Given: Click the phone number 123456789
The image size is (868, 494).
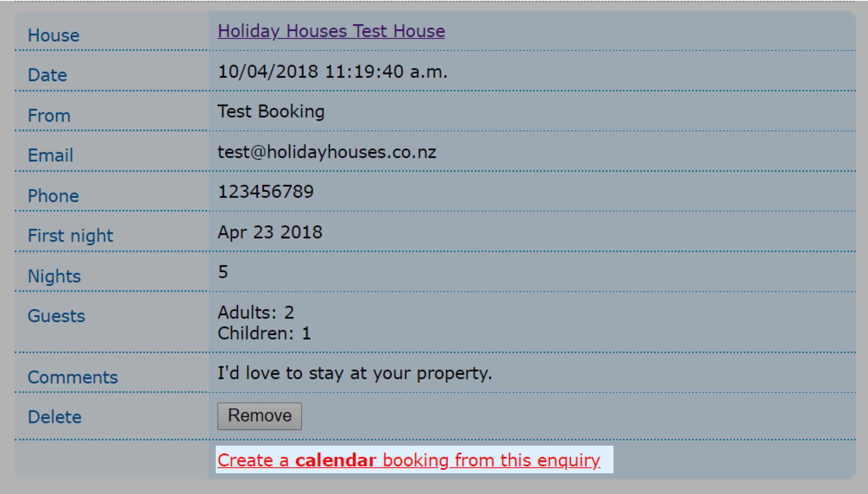Looking at the screenshot, I should tap(265, 192).
